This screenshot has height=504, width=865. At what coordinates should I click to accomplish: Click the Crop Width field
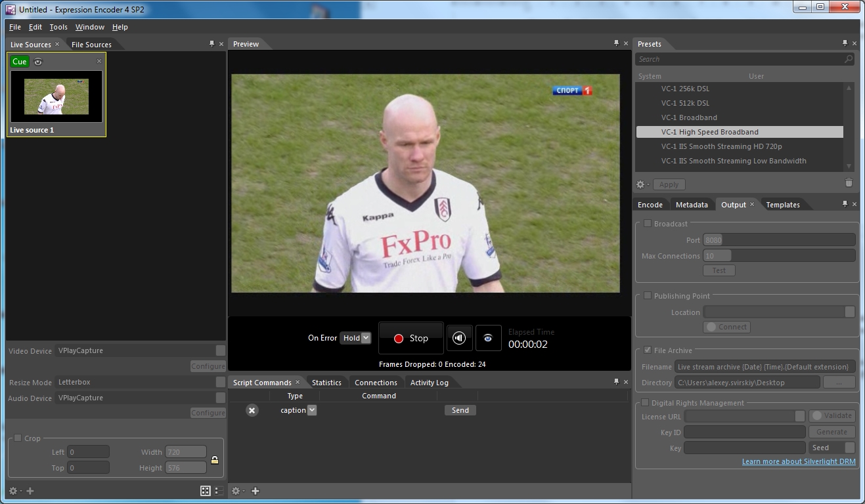click(186, 452)
